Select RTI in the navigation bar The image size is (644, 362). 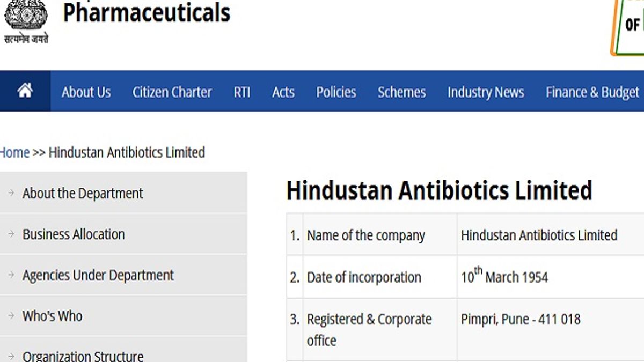(242, 92)
